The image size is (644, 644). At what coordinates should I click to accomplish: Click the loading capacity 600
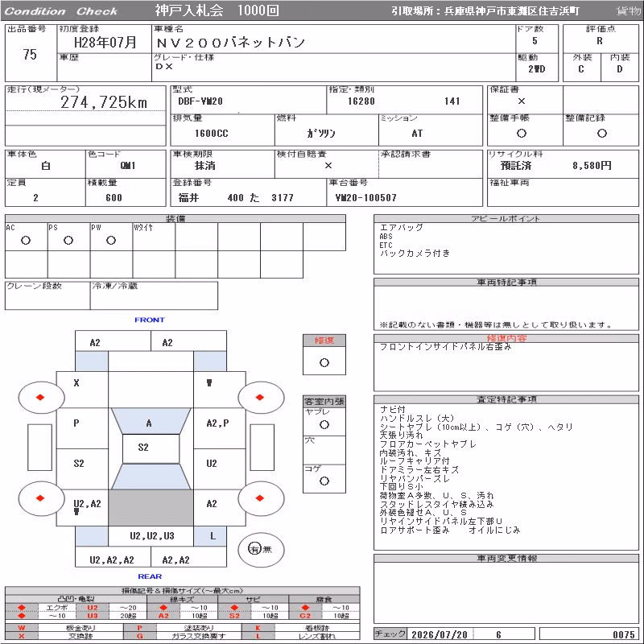click(114, 197)
